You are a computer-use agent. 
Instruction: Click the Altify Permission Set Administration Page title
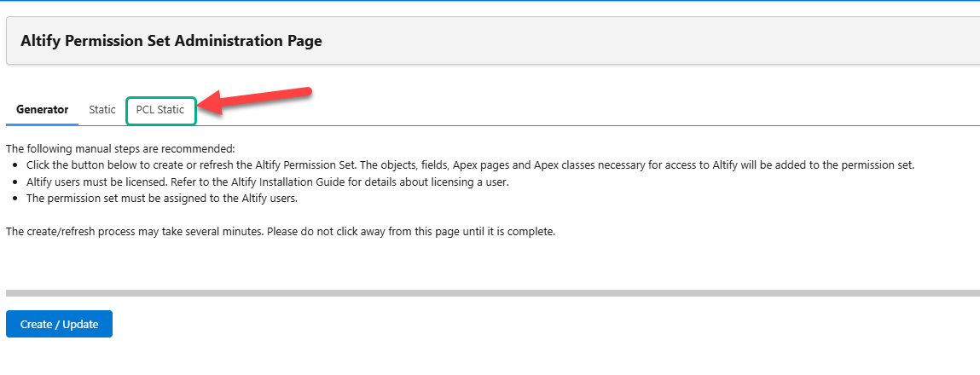[171, 41]
